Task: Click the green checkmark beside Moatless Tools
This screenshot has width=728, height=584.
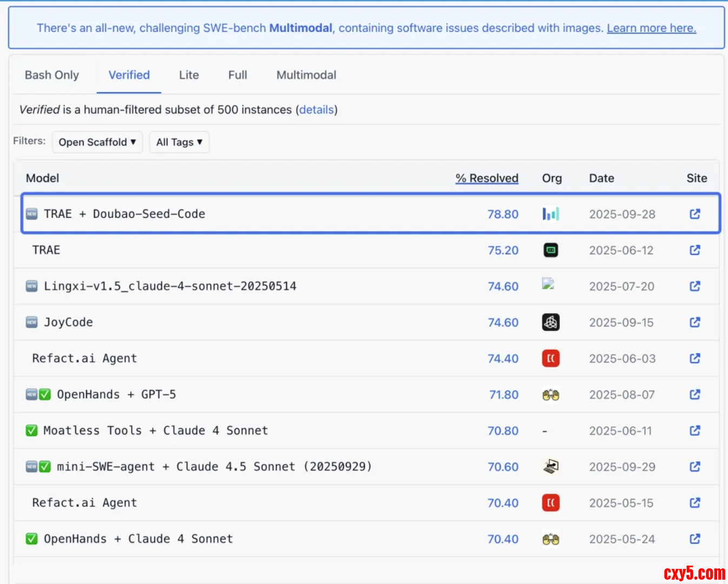Action: [x=32, y=430]
